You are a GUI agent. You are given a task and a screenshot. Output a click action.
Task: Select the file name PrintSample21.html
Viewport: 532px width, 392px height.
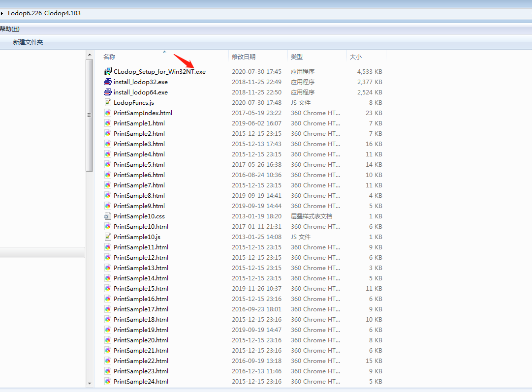(x=141, y=351)
